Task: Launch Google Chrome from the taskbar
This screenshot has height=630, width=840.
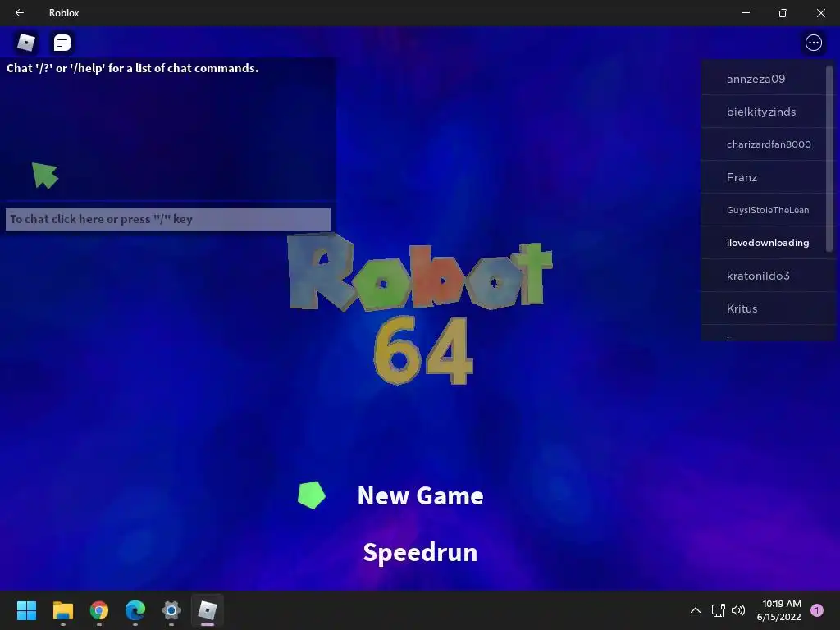Action: click(x=99, y=610)
